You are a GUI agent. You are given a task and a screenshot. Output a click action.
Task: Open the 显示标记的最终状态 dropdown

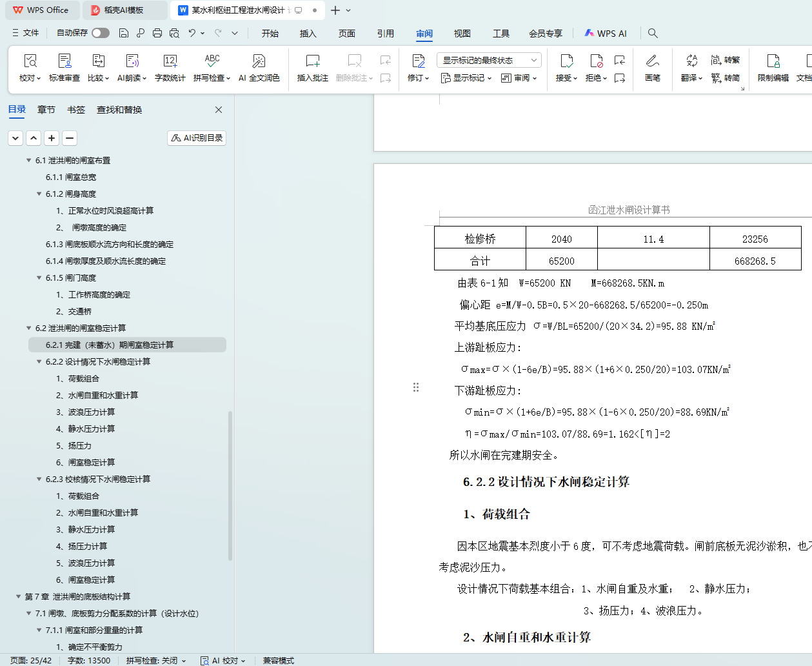tap(489, 60)
